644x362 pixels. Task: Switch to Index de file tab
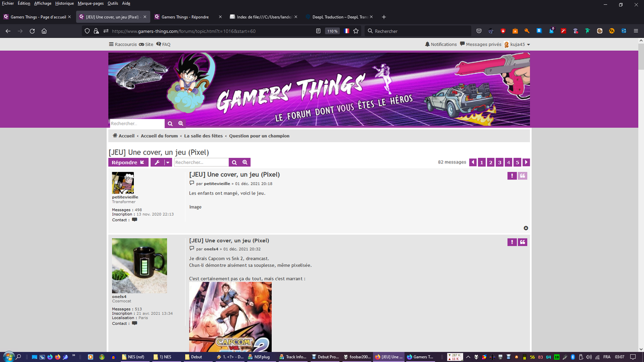tap(264, 17)
